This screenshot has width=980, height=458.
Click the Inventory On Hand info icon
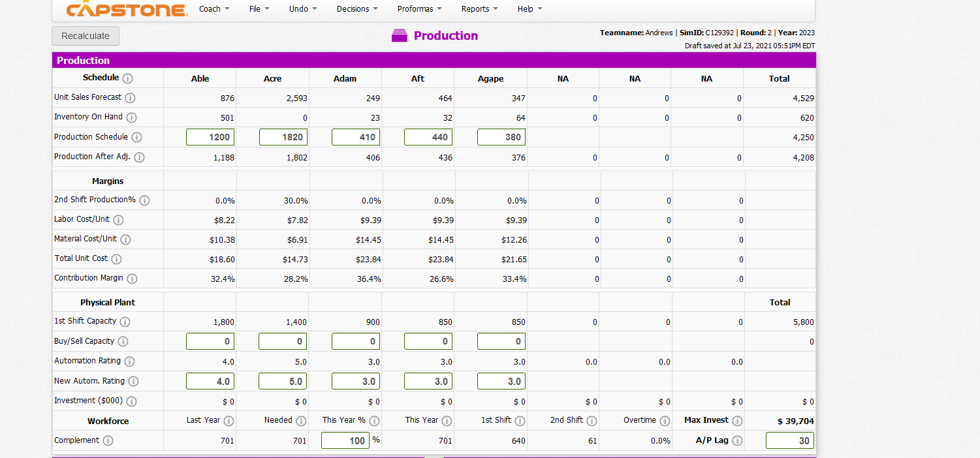131,117
